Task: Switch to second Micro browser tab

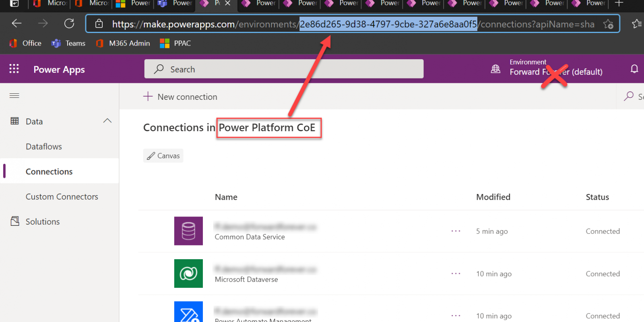Action: pos(92,3)
